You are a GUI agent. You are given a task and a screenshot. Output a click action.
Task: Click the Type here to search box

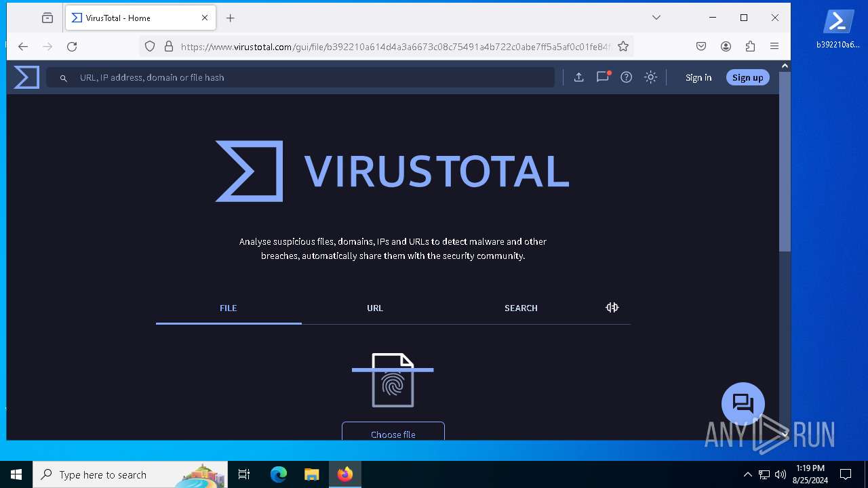coord(130,474)
